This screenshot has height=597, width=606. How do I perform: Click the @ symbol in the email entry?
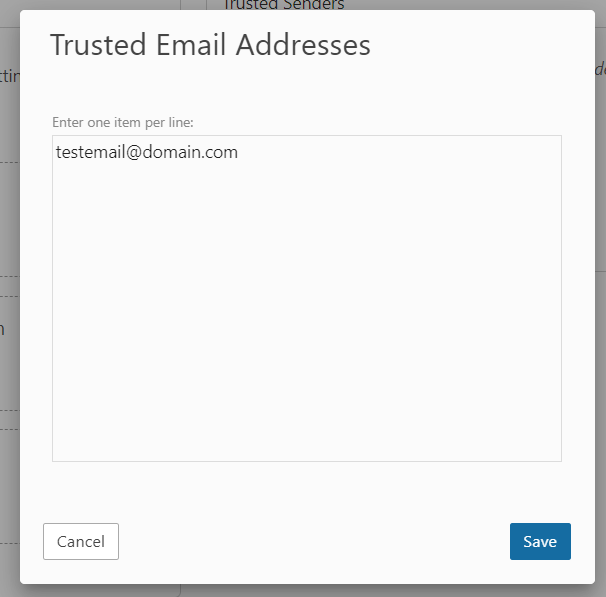134,153
